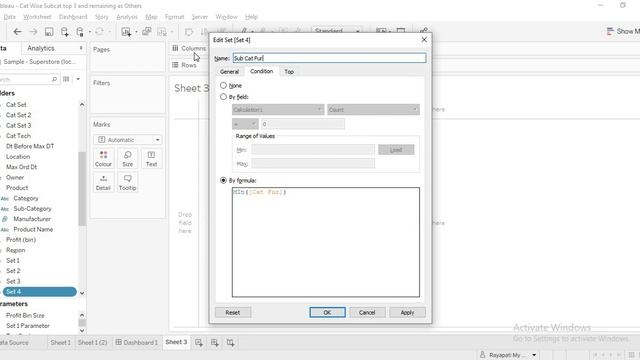Open the Data pane options dropdown arrow

click(78, 79)
